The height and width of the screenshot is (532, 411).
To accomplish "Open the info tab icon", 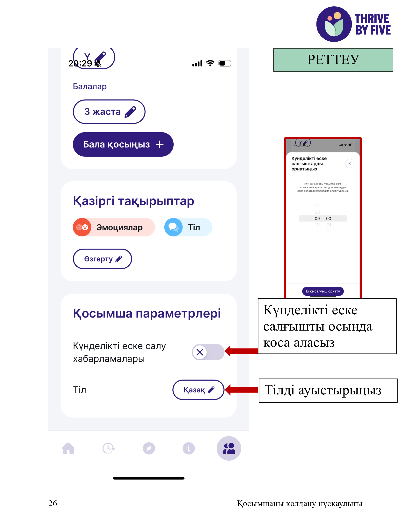I will tap(189, 448).
